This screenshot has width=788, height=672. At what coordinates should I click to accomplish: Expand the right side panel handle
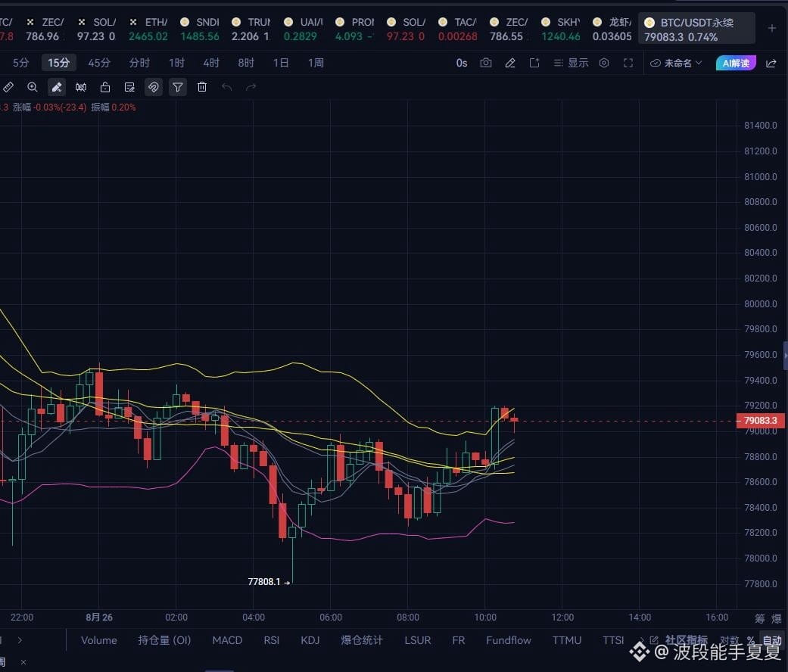point(786,355)
